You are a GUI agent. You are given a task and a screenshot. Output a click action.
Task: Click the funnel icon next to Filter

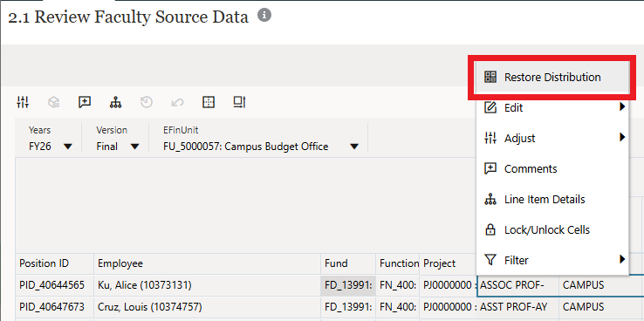click(x=490, y=260)
